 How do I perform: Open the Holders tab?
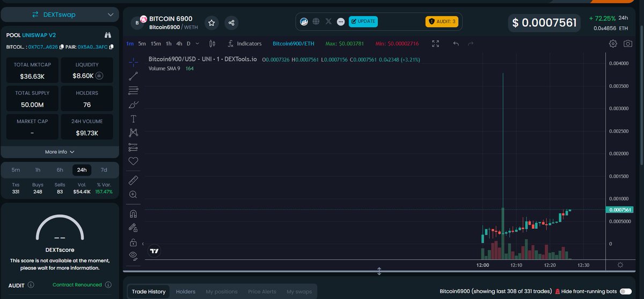(186, 291)
